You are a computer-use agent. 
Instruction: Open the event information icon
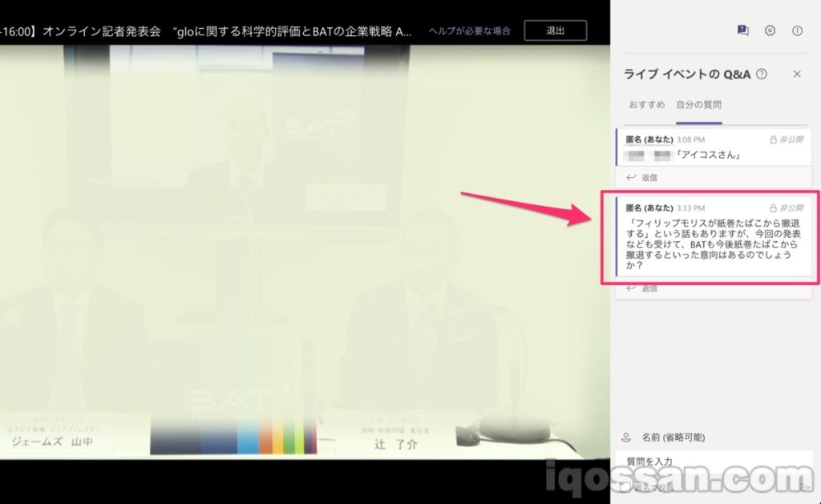(797, 30)
